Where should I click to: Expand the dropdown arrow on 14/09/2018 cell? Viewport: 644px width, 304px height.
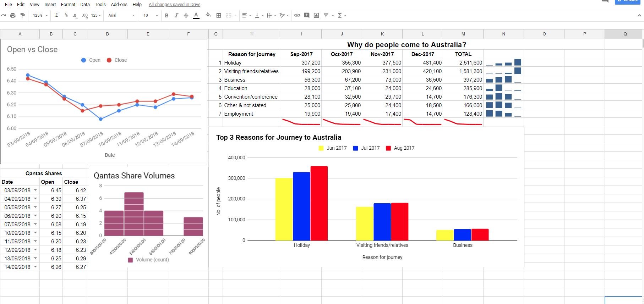pyautogui.click(x=35, y=267)
